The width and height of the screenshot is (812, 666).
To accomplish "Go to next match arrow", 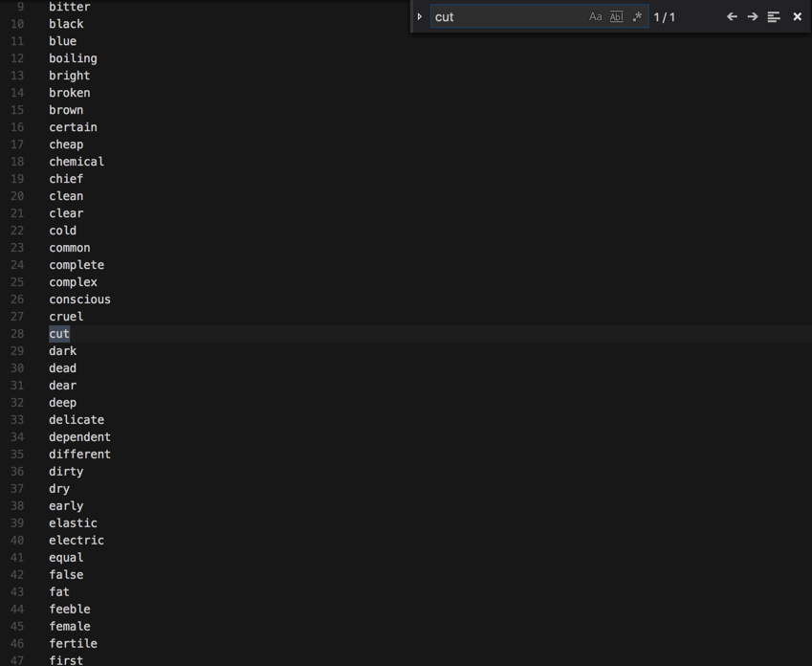I will [x=753, y=16].
